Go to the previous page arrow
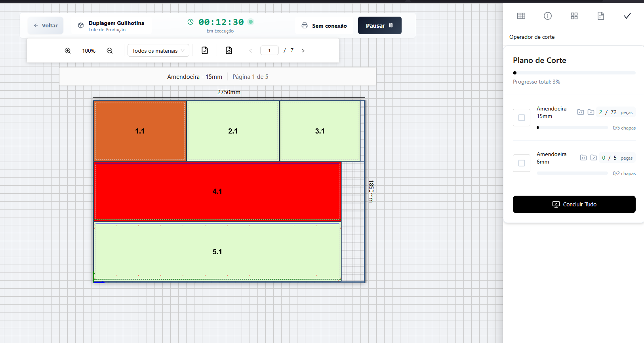Screen dimensions: 644x343 point(251,51)
